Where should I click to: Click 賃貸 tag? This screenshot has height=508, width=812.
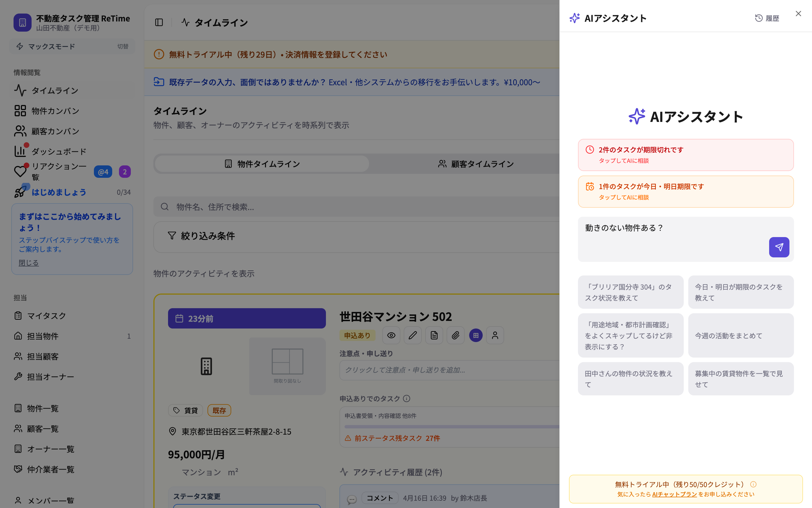click(186, 410)
